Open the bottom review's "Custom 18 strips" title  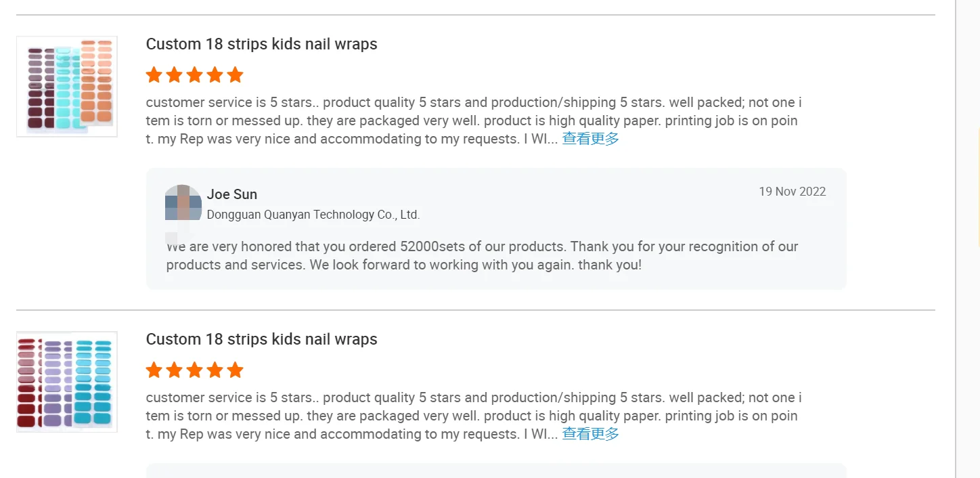point(261,339)
